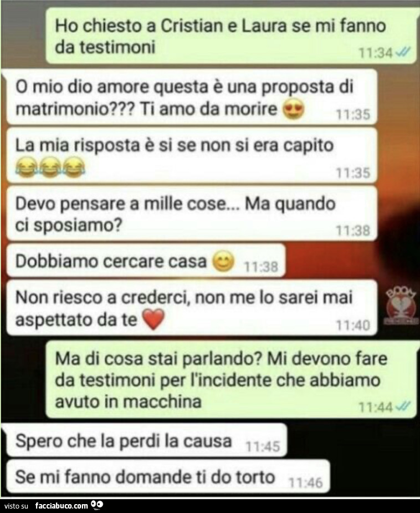Click the Book heart watermark logo

pyautogui.click(x=401, y=307)
